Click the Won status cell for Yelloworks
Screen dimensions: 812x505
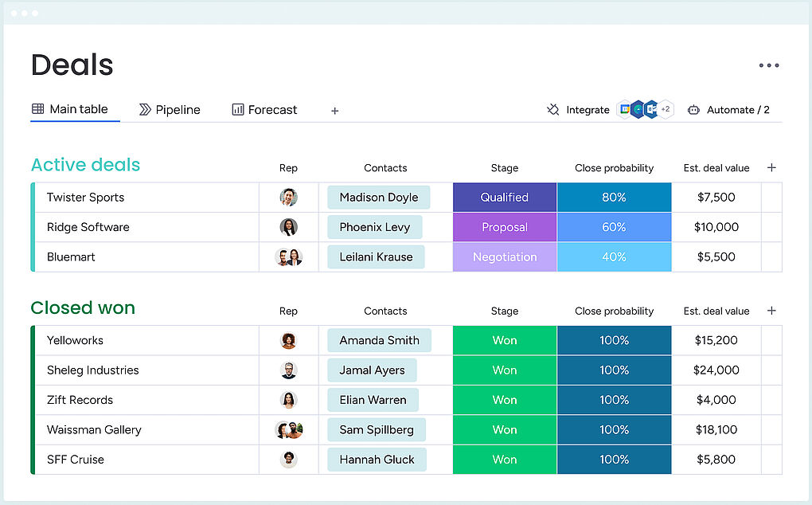[504, 341]
